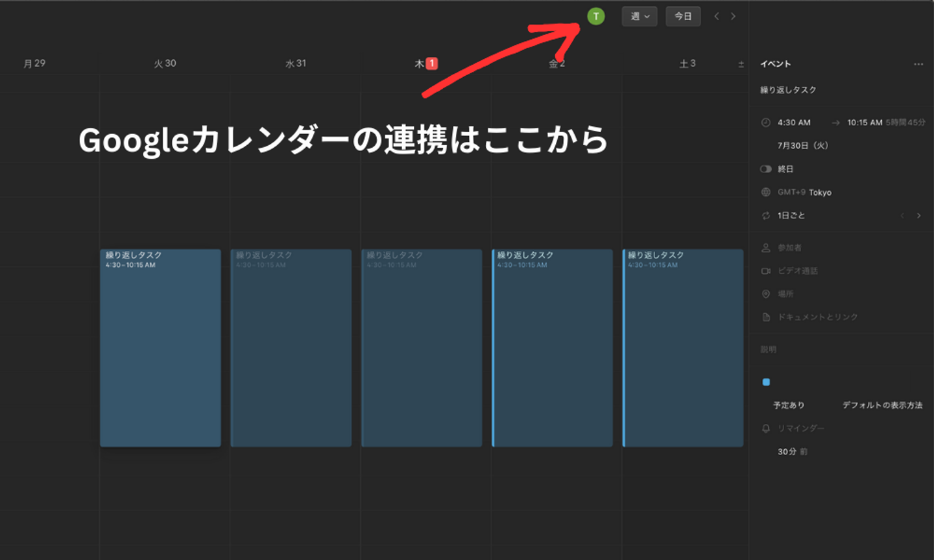The image size is (934, 560).
Task: Click the video camera icon
Action: tap(766, 271)
